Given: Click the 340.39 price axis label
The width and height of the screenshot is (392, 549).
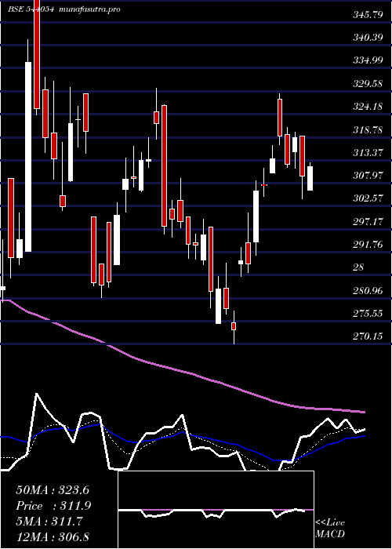Looking at the screenshot, I should [x=368, y=38].
